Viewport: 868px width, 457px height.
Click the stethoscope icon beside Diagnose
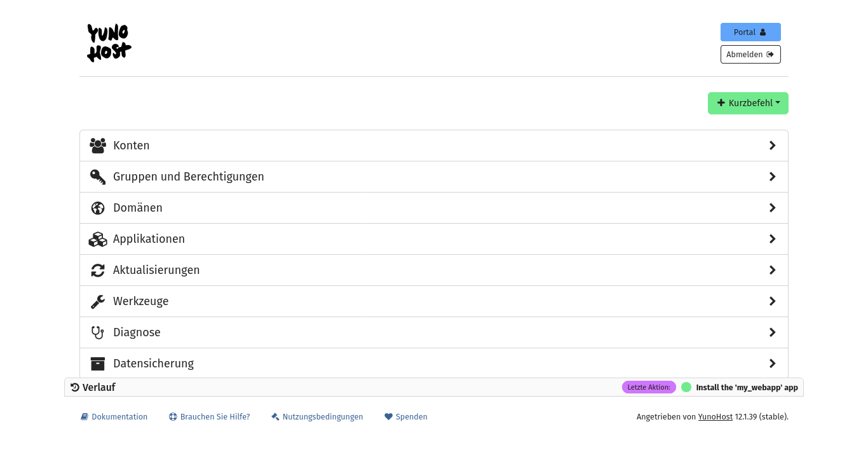click(98, 332)
